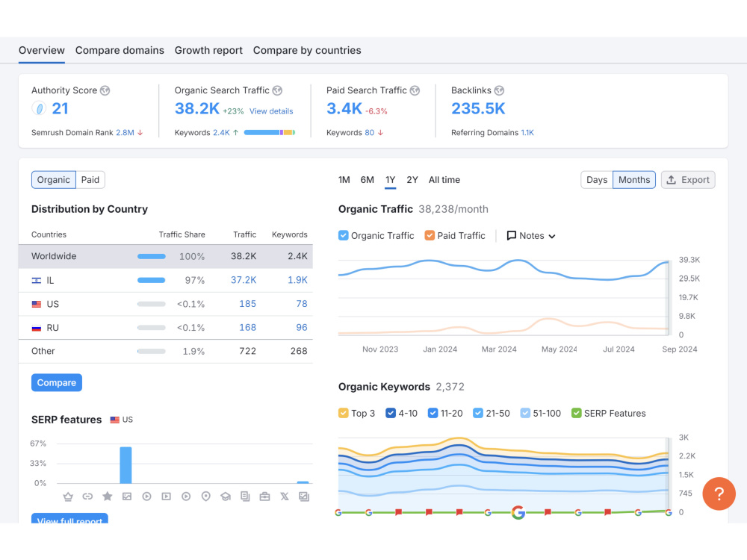Expand the Notes dropdown
This screenshot has height=560, width=747.
pos(531,236)
